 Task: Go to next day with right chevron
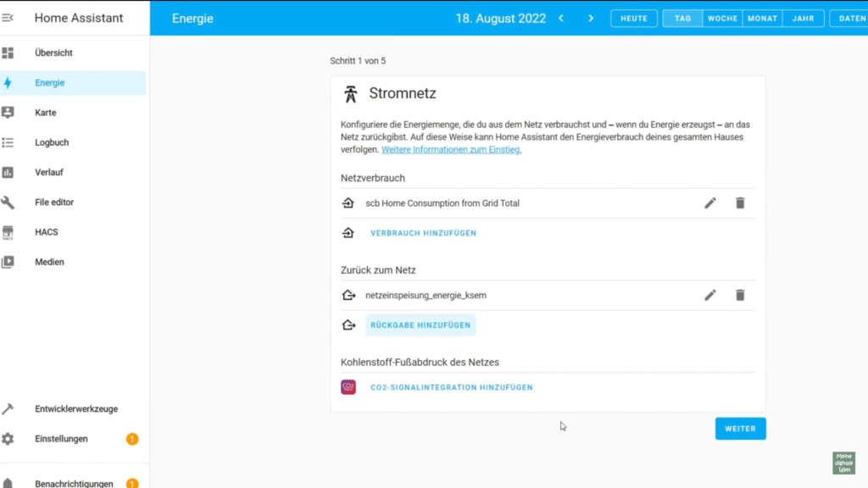591,19
